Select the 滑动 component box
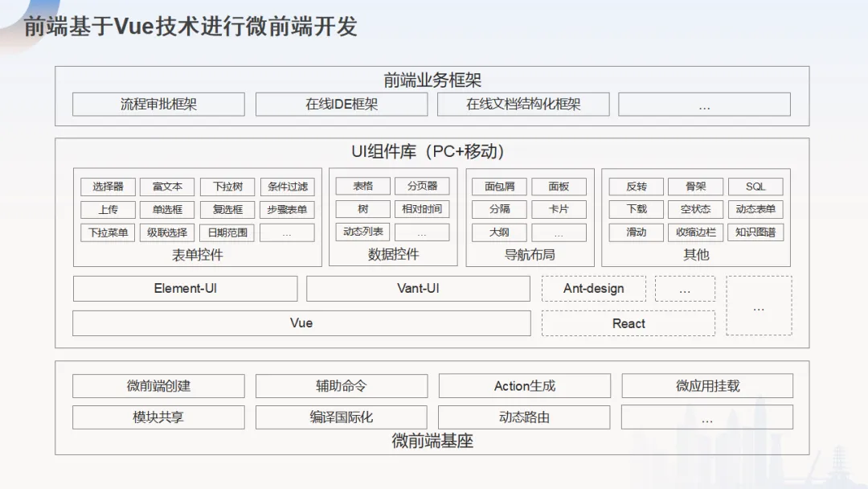This screenshot has height=489, width=868. (x=636, y=232)
